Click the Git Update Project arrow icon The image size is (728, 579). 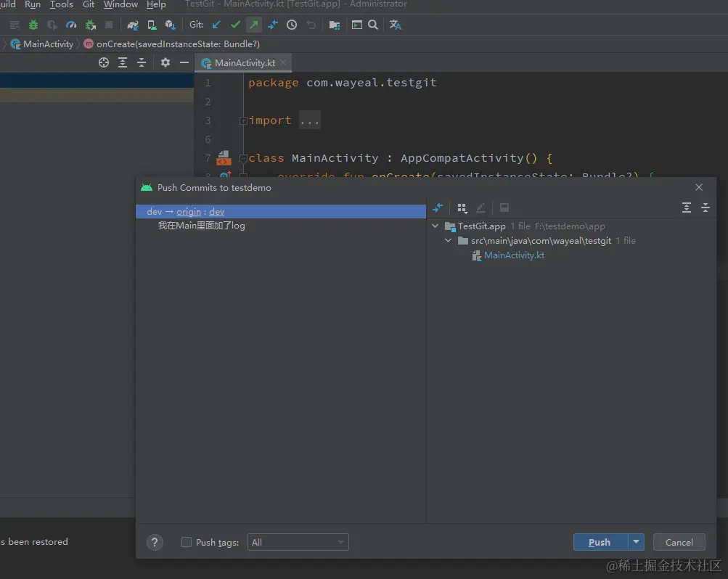[x=216, y=25]
